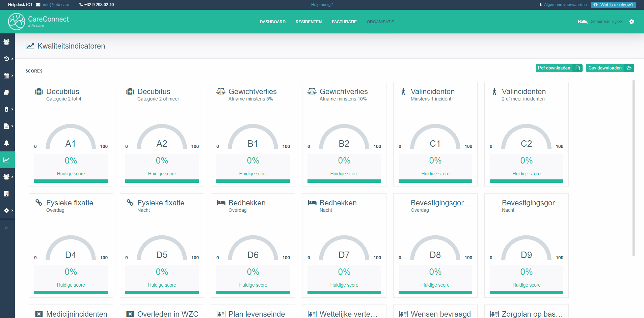
Task: Click the bed icon on Bedhekken Nacht
Action: [312, 203]
